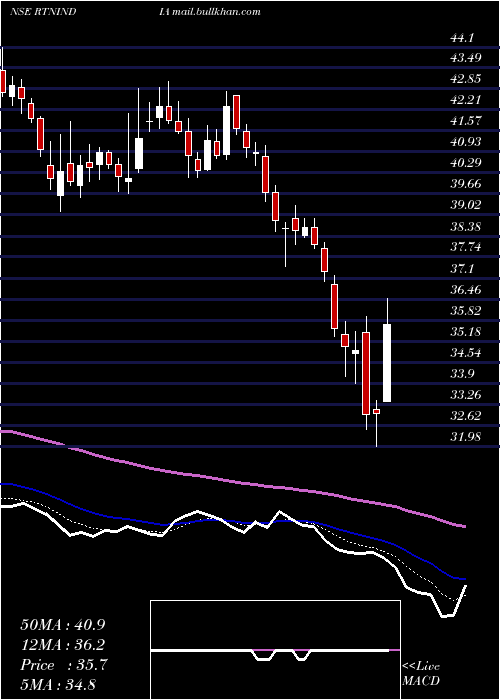This screenshot has height=700, width=500.
Task: Click the last tall white candlestick
Action: pyautogui.click(x=387, y=363)
